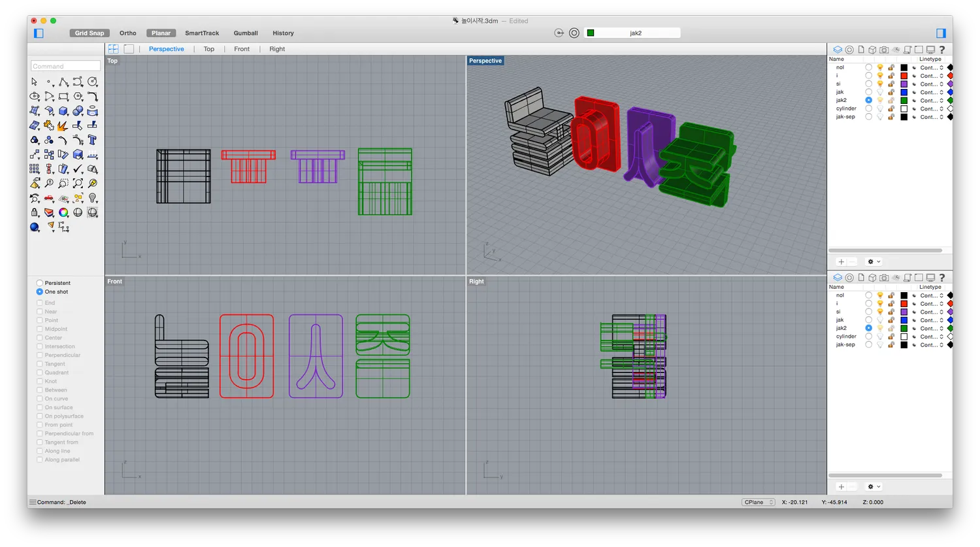Make nol current layer in upper panel
This screenshot has width=980, height=547.
click(868, 67)
